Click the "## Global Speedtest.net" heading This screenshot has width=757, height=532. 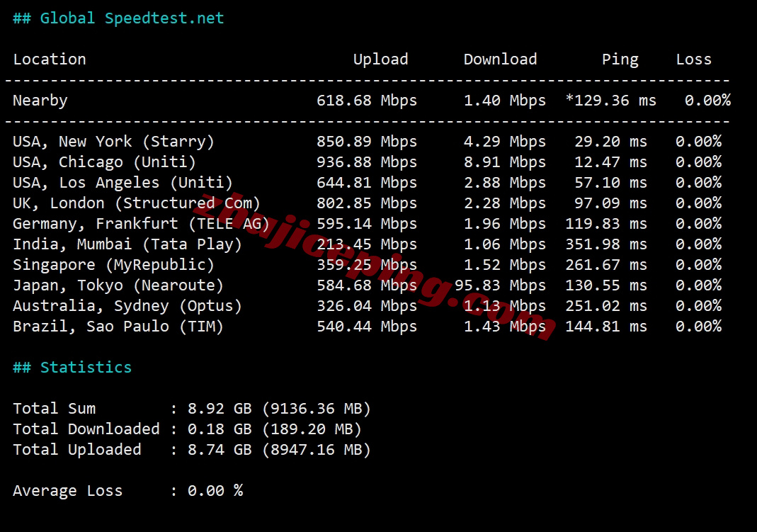(118, 18)
